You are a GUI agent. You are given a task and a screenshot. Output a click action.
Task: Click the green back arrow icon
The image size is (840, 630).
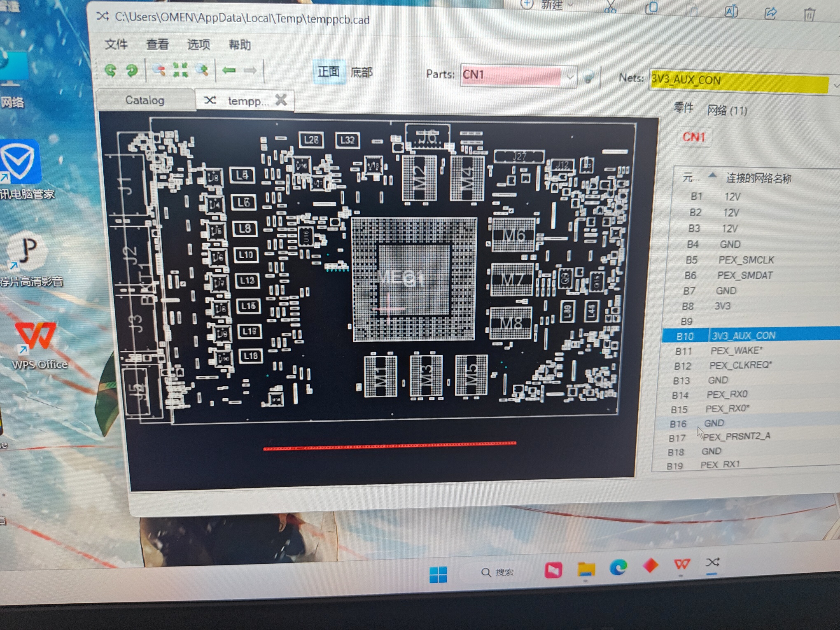[229, 70]
